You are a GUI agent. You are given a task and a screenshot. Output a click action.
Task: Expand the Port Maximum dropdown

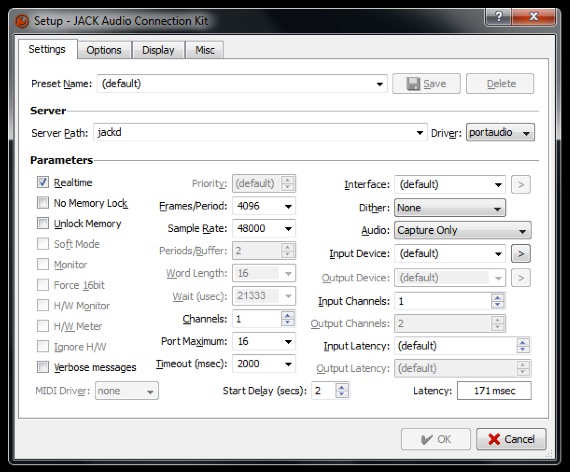(x=264, y=341)
